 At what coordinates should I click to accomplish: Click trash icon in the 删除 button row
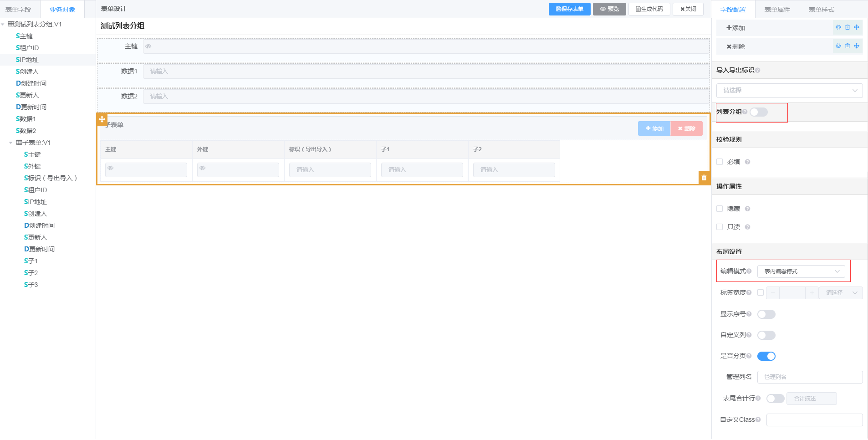847,46
